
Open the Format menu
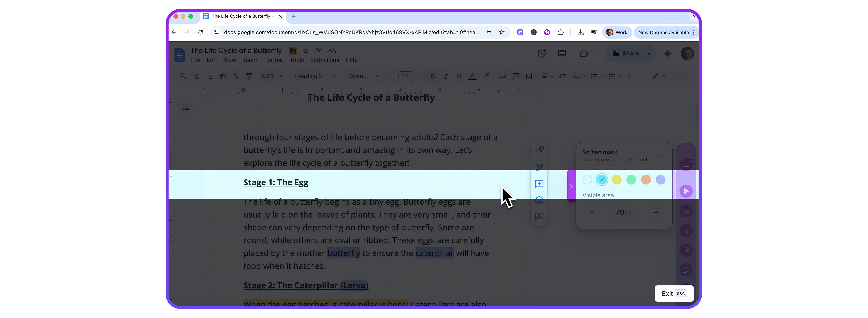click(274, 60)
